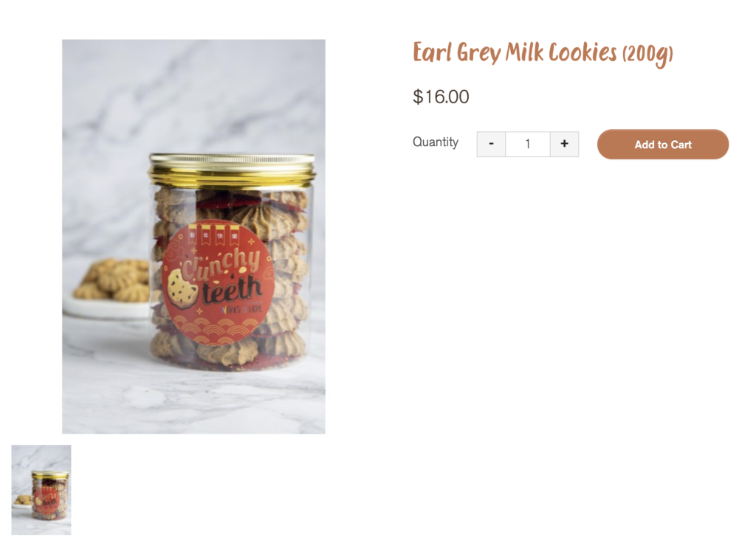Click the Works of Hope logo on the label
Viewport: 756px width, 551px height.
pos(241,309)
